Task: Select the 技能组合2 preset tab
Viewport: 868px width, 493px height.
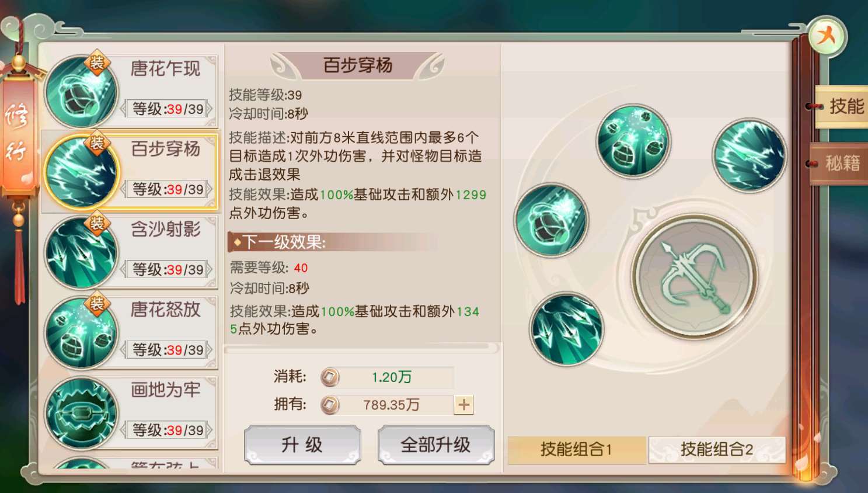Action: pos(717,450)
